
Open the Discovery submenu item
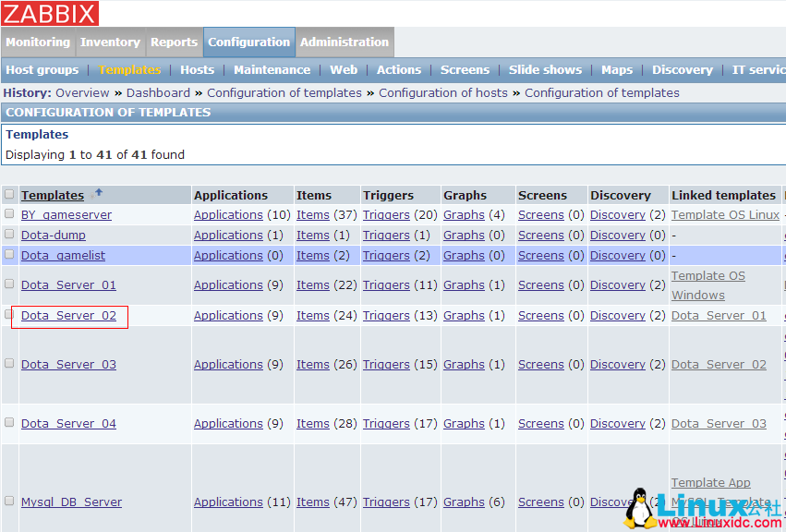[682, 70]
